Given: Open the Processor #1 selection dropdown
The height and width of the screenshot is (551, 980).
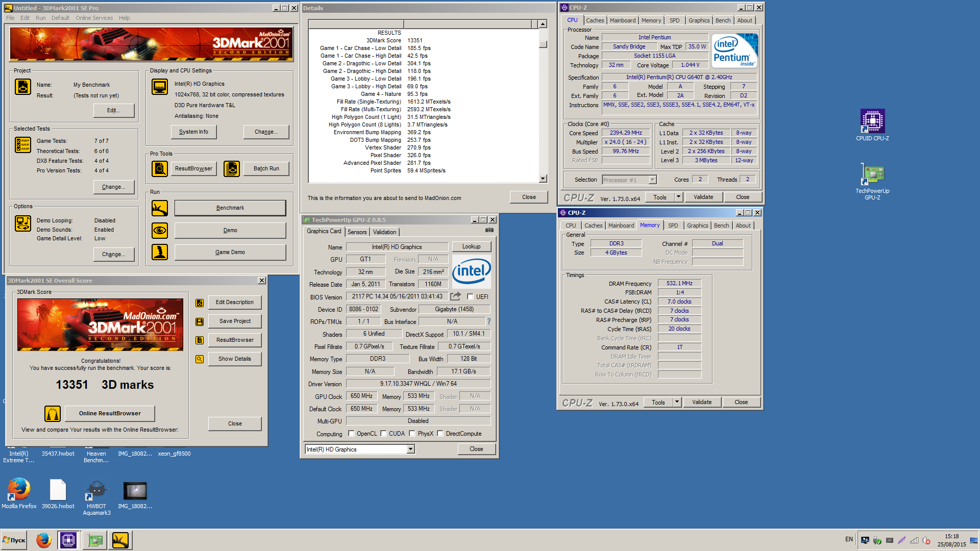Looking at the screenshot, I should coord(652,180).
